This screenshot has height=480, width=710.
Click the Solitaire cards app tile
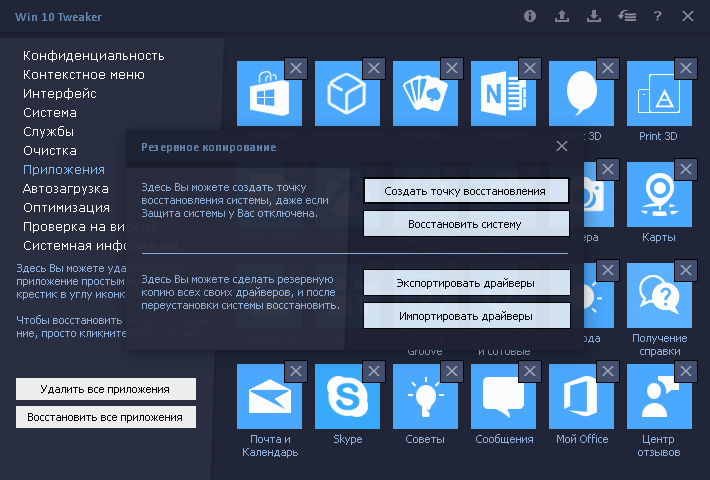[425, 93]
